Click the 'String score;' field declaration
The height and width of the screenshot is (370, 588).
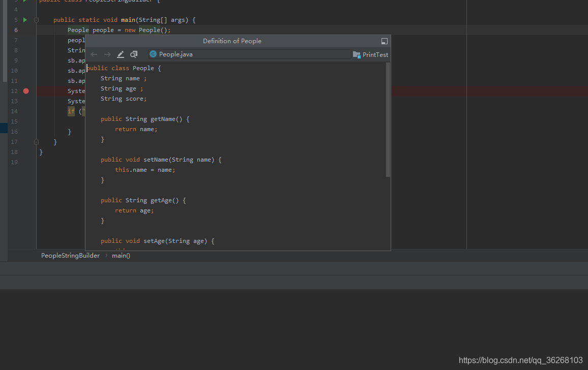click(x=124, y=99)
